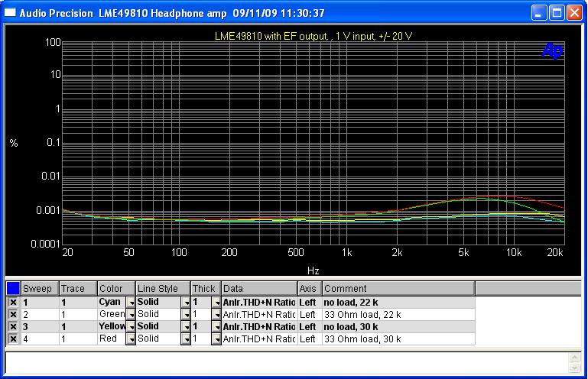Screen dimensions: 588x379
Task: Click the Trace column header
Action: pyautogui.click(x=78, y=289)
